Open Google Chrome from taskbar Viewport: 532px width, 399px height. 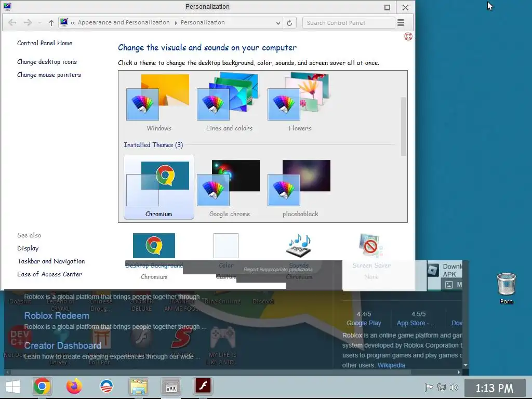click(x=42, y=387)
